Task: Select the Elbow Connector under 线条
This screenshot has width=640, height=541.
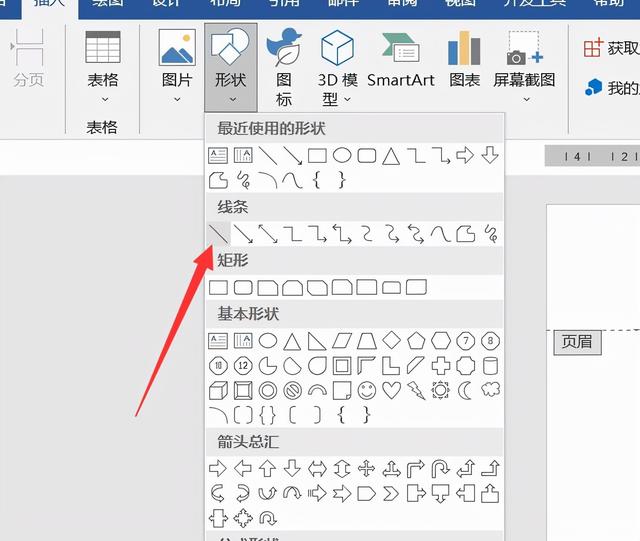Action: pyautogui.click(x=293, y=234)
